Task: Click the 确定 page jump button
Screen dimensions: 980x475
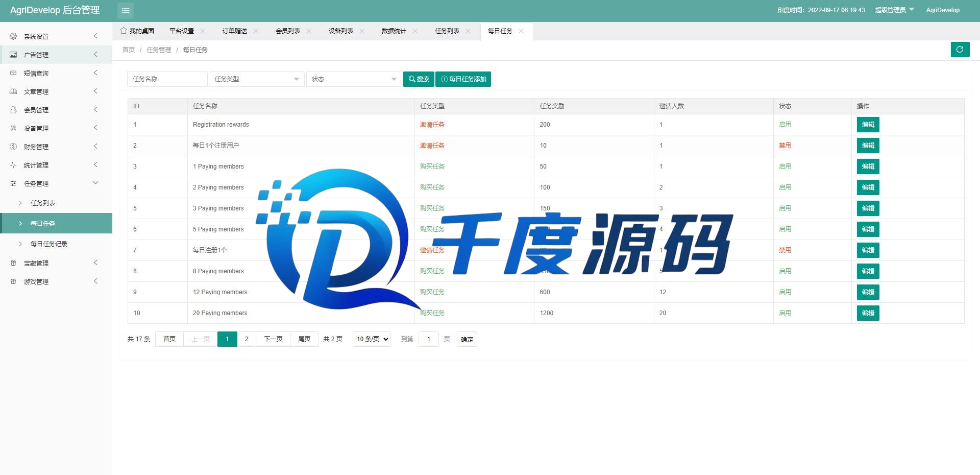Action: (467, 339)
